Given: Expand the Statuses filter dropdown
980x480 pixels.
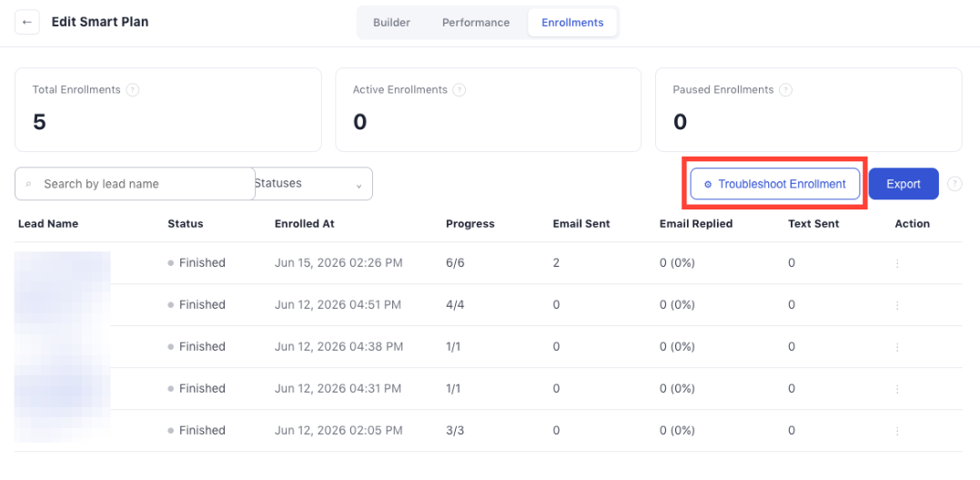Looking at the screenshot, I should tap(314, 184).
